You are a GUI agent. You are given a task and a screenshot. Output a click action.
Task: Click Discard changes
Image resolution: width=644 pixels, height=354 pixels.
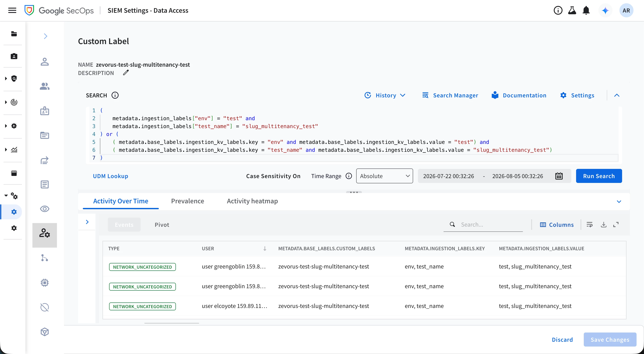562,340
